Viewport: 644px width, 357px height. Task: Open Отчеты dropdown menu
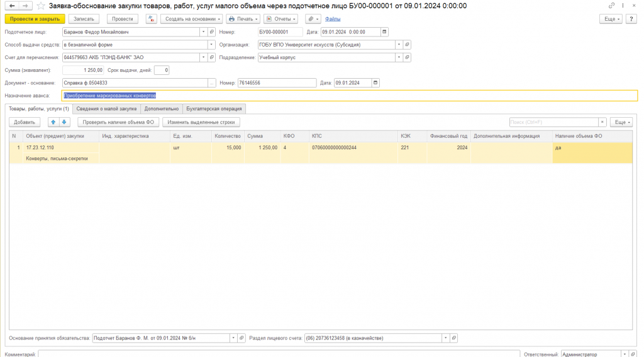(x=281, y=19)
